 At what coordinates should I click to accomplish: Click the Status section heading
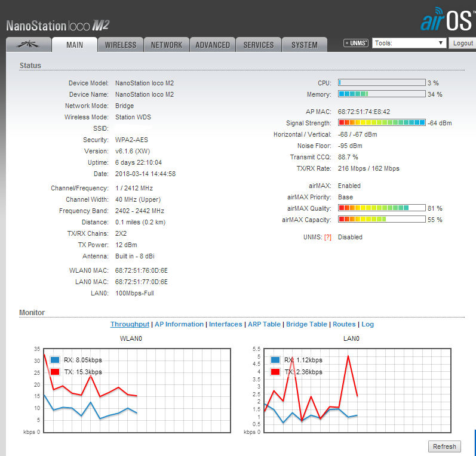[x=30, y=66]
